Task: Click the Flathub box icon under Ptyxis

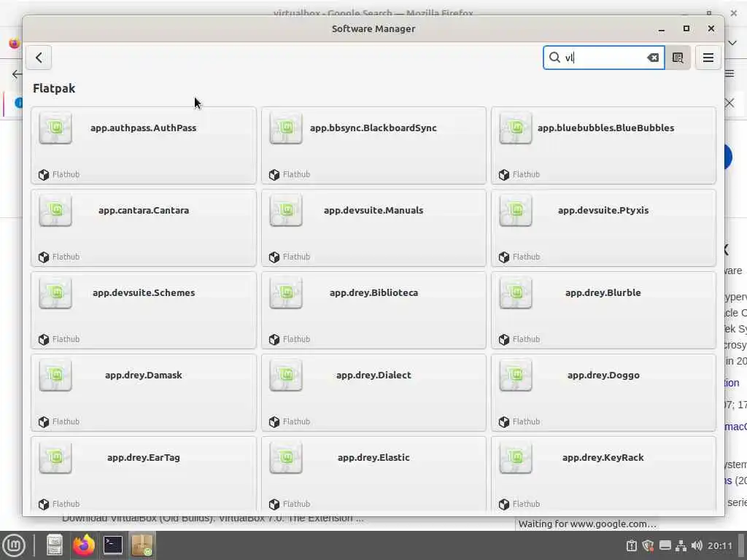Action: click(x=504, y=257)
